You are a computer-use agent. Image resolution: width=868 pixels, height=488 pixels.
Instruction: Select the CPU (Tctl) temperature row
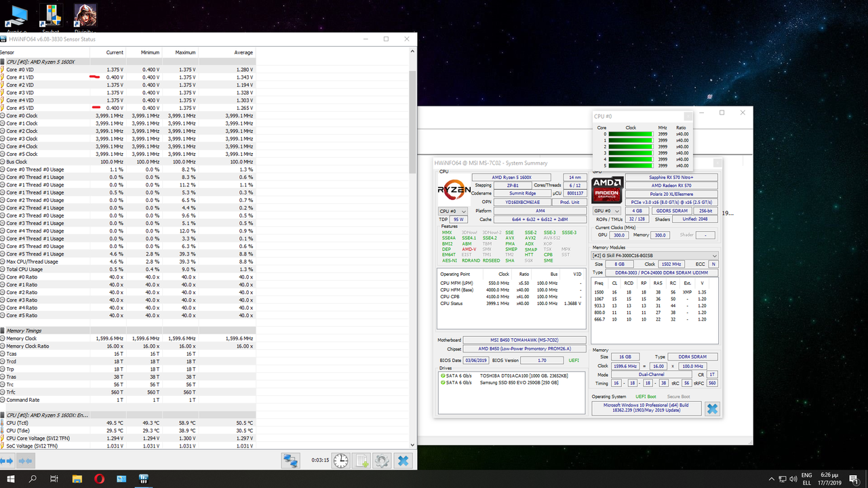coord(127,423)
